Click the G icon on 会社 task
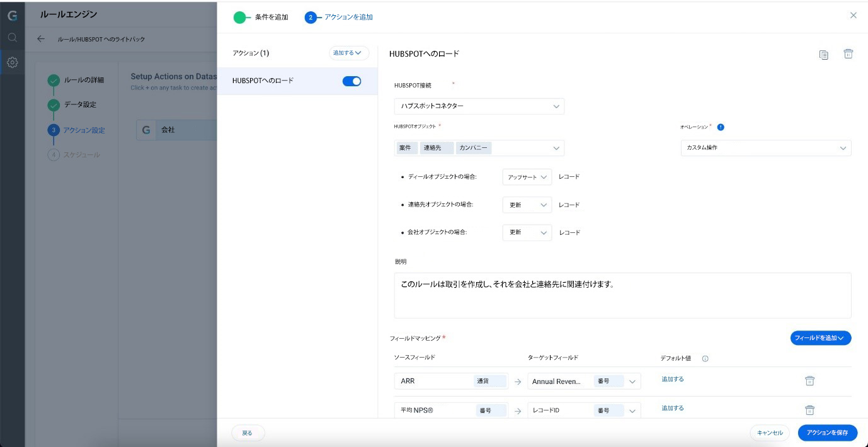This screenshot has width=868, height=447. pos(147,130)
